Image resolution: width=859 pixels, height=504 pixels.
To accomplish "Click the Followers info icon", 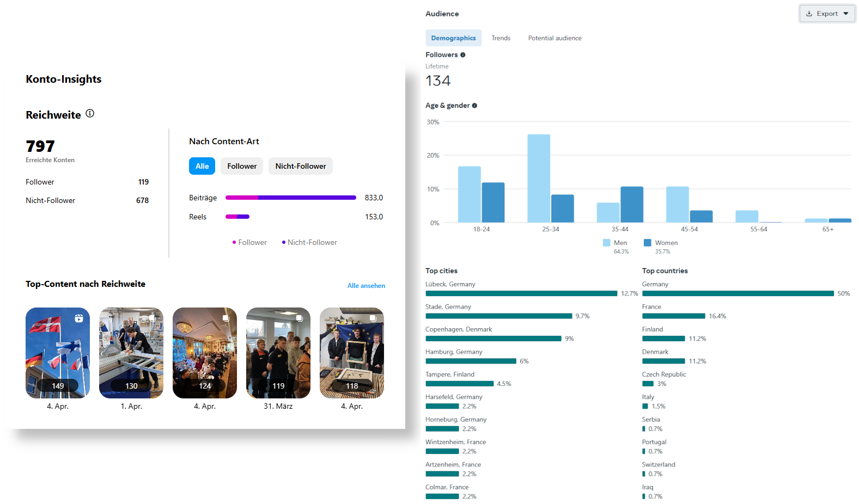I will 463,55.
